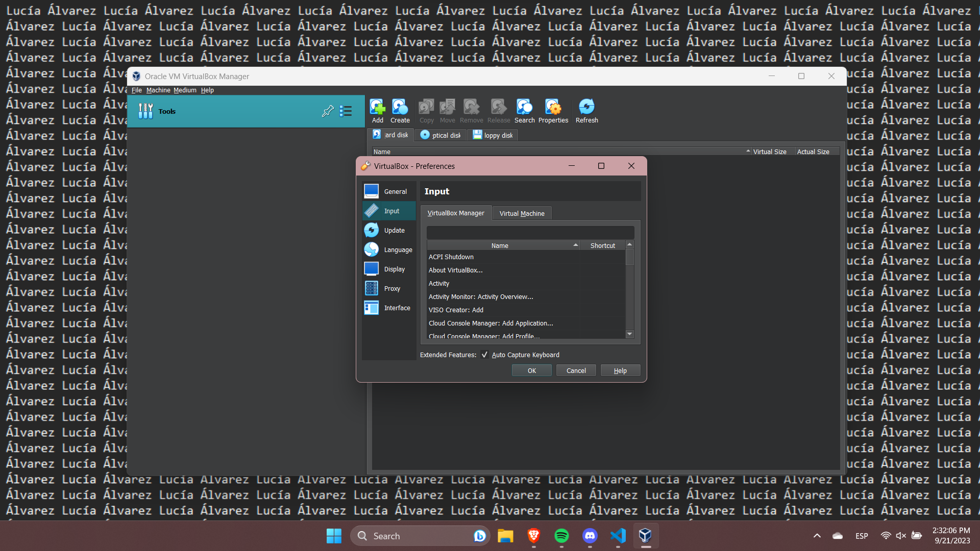Click the pin icon in the Tools panel
Screen dimensions: 980x551
327,111
